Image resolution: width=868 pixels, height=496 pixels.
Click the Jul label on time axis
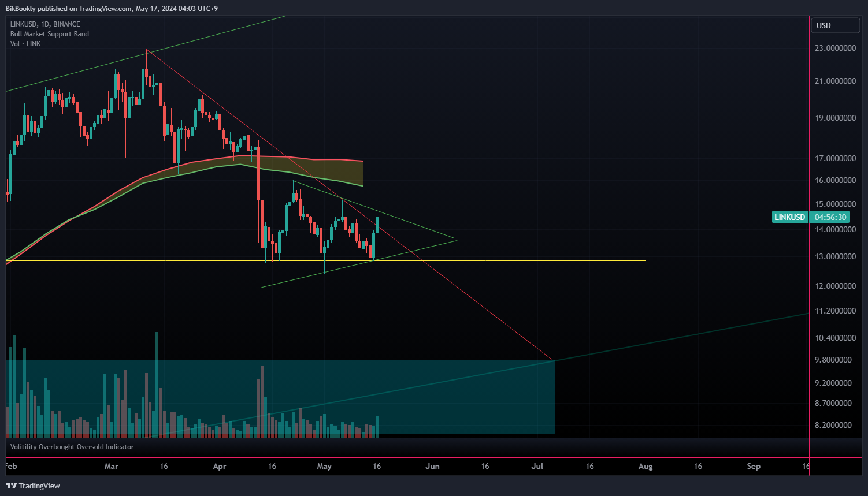coord(537,466)
